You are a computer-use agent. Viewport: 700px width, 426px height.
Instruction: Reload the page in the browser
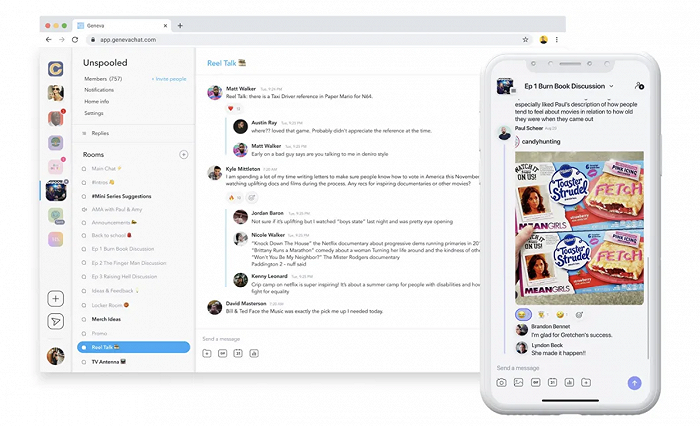coord(75,40)
